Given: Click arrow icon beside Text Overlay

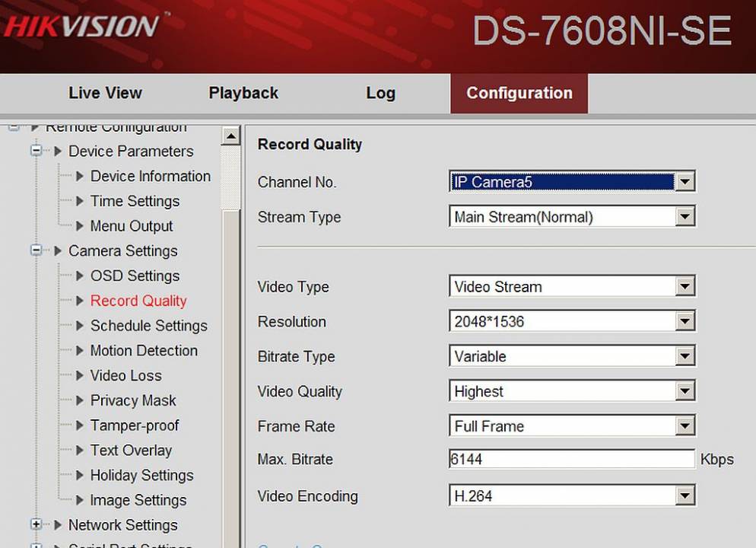Looking at the screenshot, I should click(80, 450).
